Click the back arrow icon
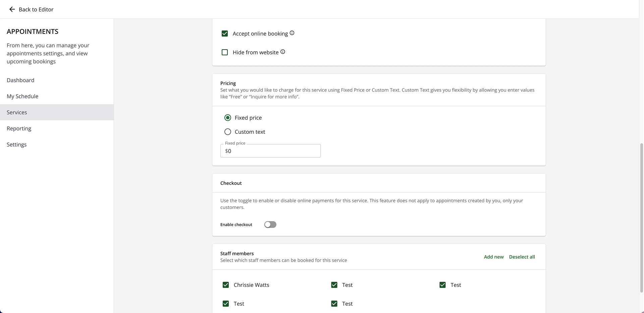Viewport: 644px width, 313px height. click(12, 9)
